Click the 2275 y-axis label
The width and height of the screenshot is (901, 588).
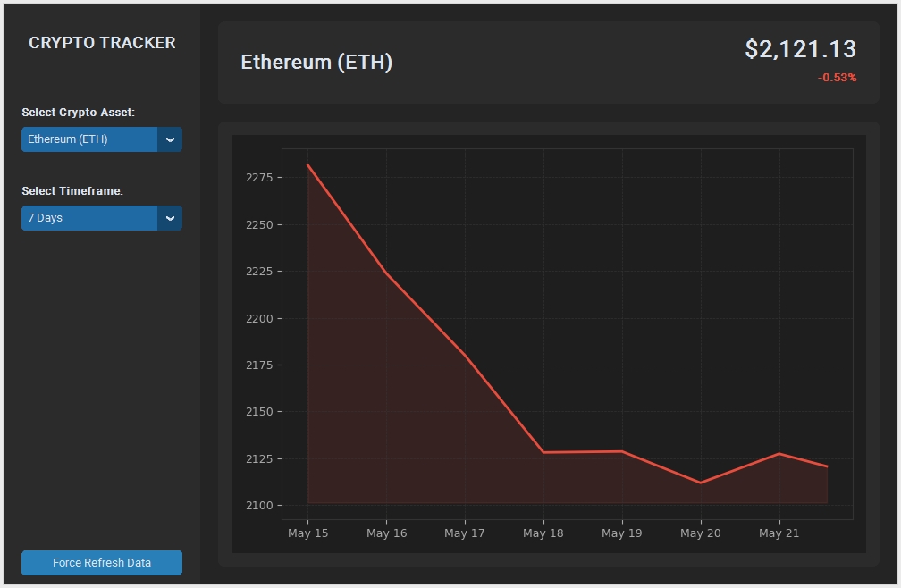[x=259, y=178]
